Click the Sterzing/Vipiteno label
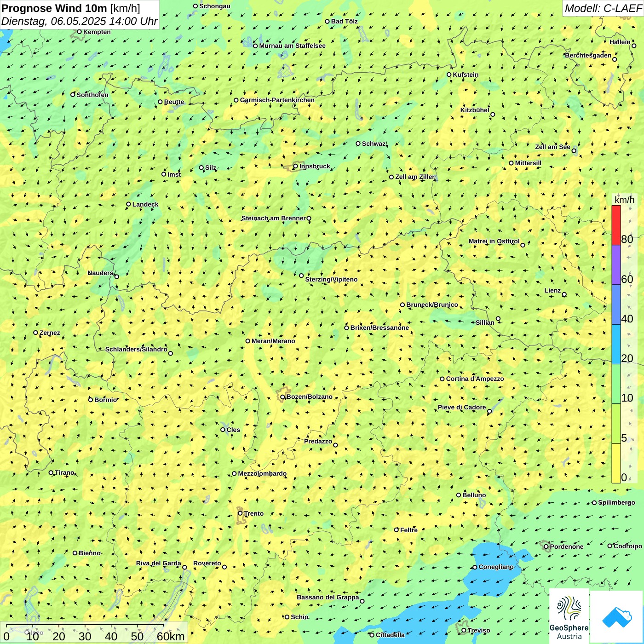Image resolution: width=644 pixels, height=644 pixels. [331, 279]
